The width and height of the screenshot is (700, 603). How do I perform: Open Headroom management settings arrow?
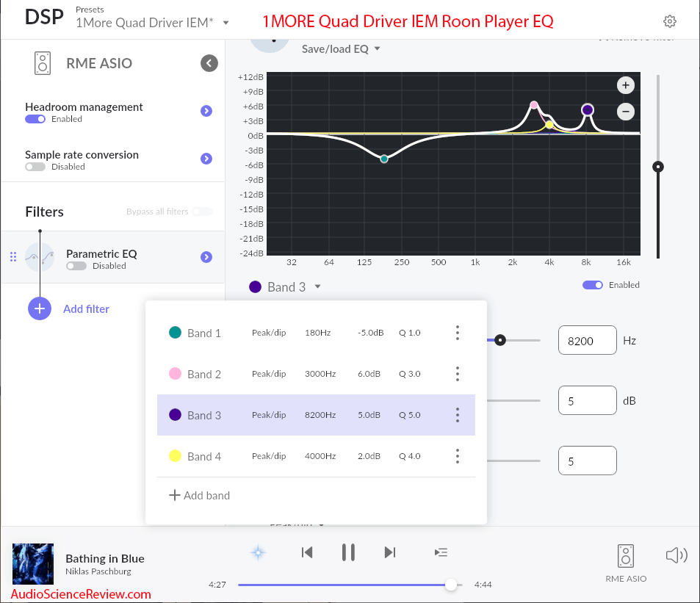(206, 111)
